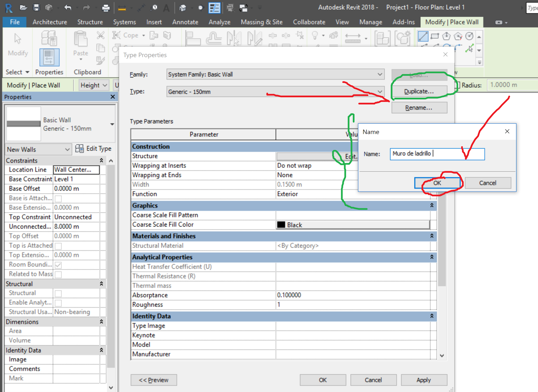Open the Basic Wall type selector arrow
Screen dimensions: 538x392
112,124
